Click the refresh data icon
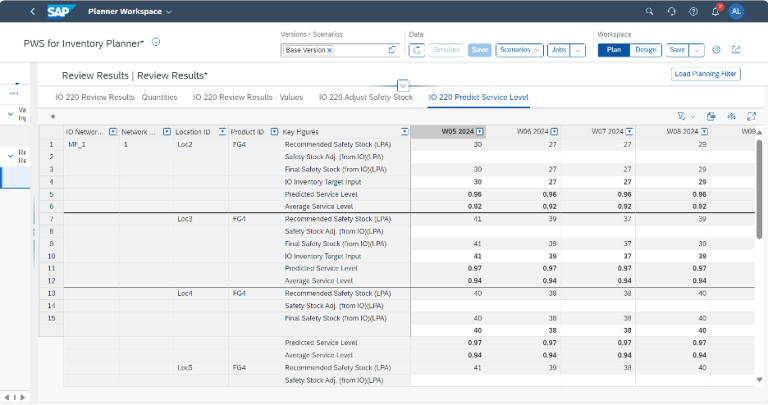768x405 pixels. click(417, 49)
